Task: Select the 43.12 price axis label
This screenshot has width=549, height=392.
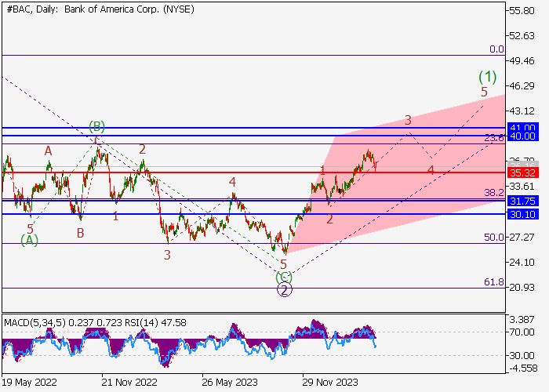Action: [522, 111]
